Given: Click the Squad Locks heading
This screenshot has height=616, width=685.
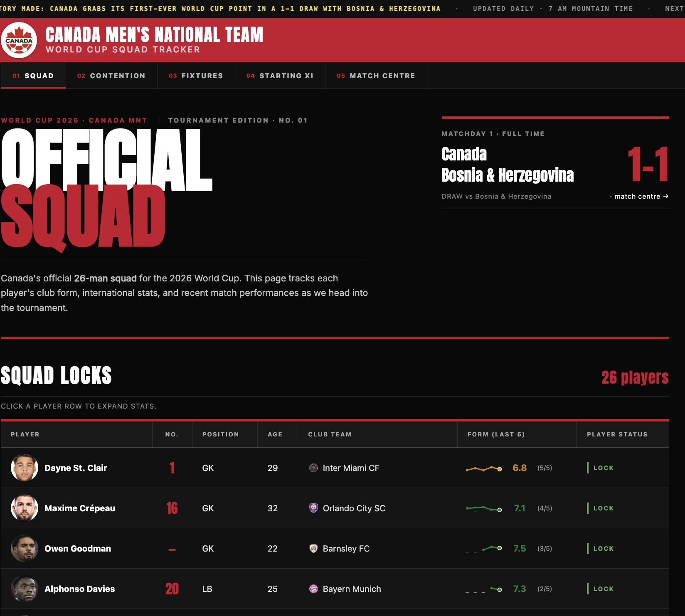Looking at the screenshot, I should 56,375.
